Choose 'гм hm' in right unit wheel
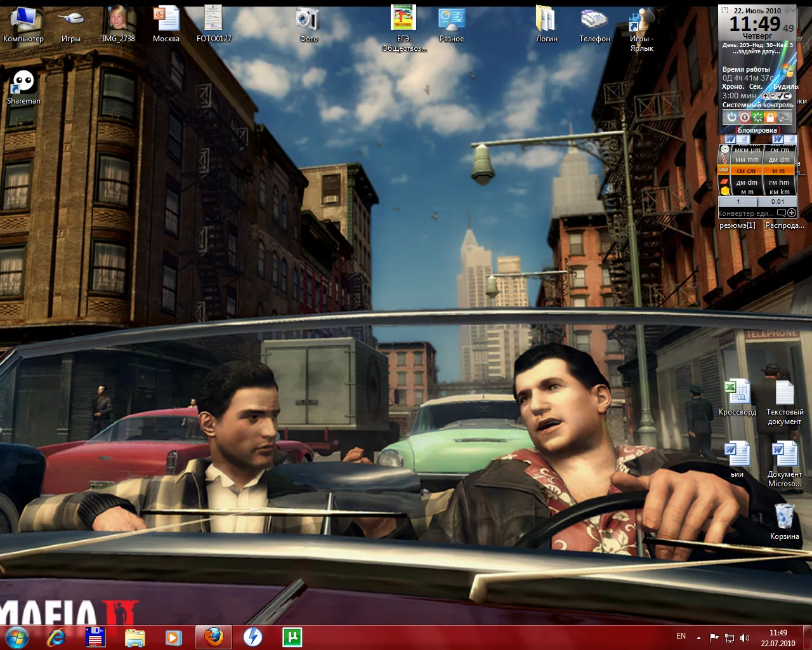 pyautogui.click(x=779, y=182)
